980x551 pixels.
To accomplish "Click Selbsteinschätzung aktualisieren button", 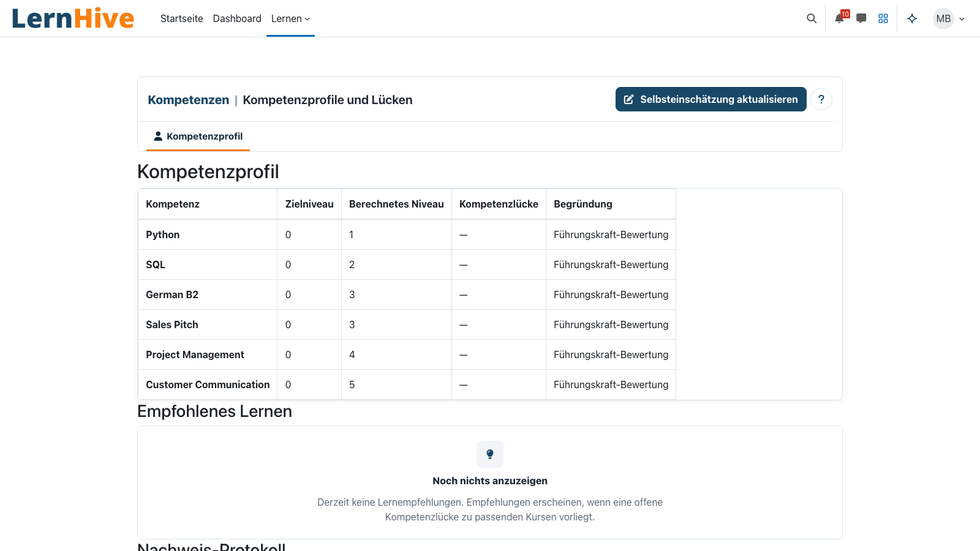I will (x=711, y=99).
